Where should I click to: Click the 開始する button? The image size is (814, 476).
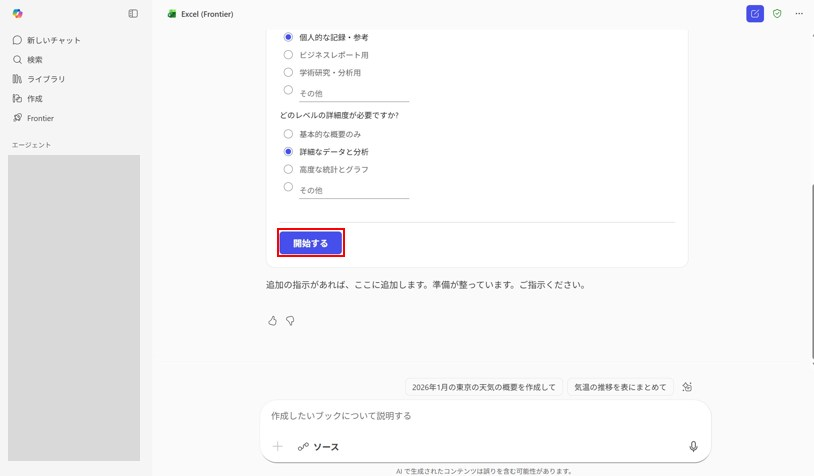click(310, 243)
